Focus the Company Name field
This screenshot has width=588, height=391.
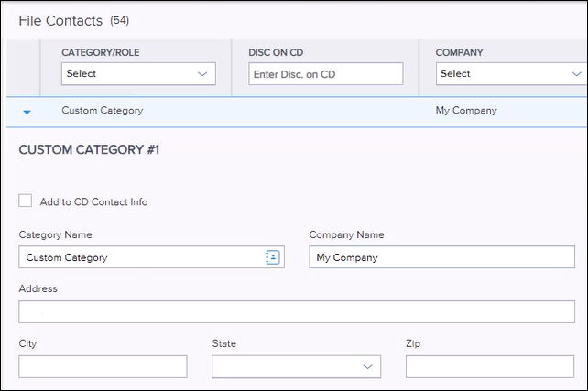tap(441, 257)
